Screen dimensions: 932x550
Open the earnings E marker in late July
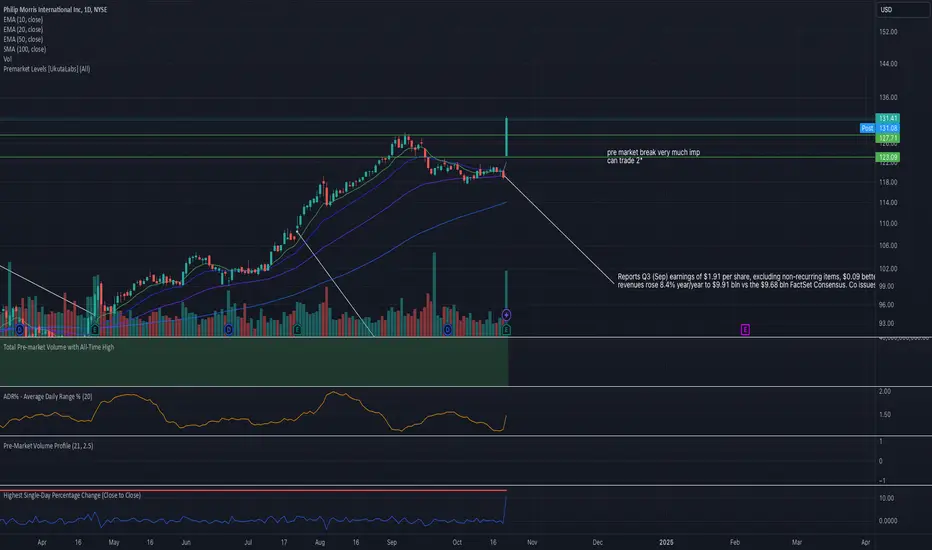tap(297, 329)
